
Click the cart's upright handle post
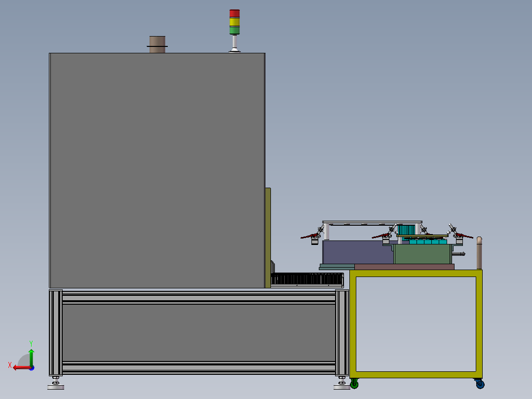479,253
